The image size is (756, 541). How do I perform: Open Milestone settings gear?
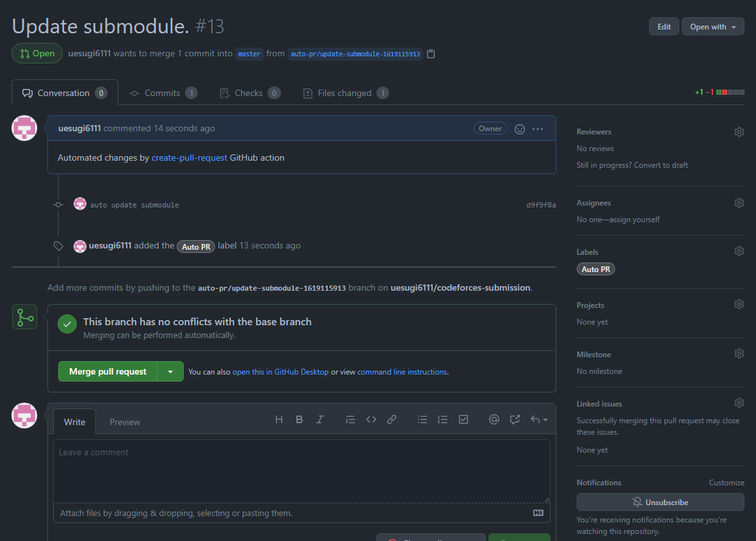[739, 353]
